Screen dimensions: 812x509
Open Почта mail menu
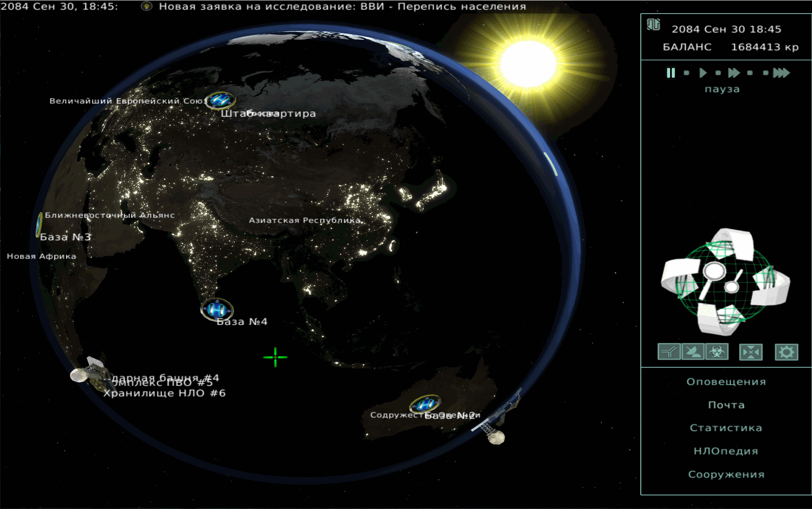point(726,405)
